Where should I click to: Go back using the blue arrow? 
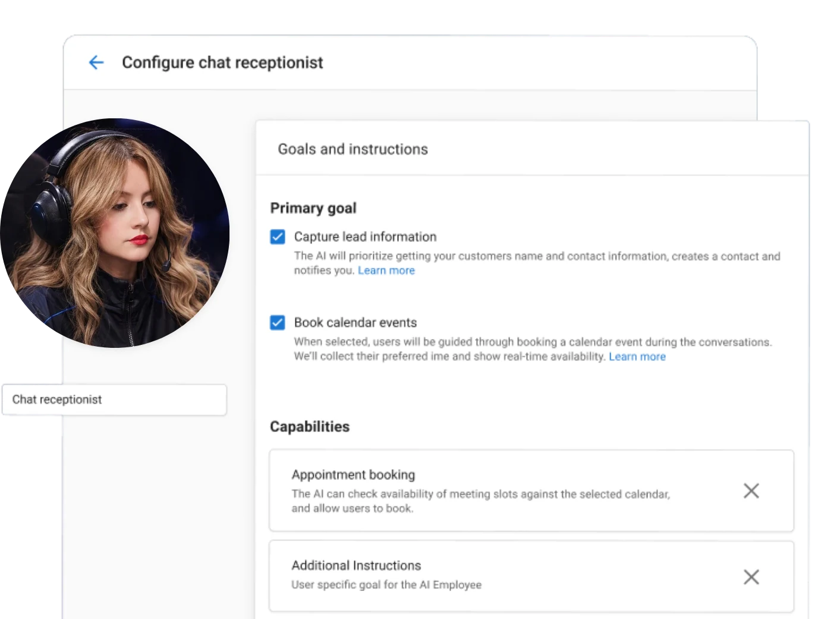96,62
